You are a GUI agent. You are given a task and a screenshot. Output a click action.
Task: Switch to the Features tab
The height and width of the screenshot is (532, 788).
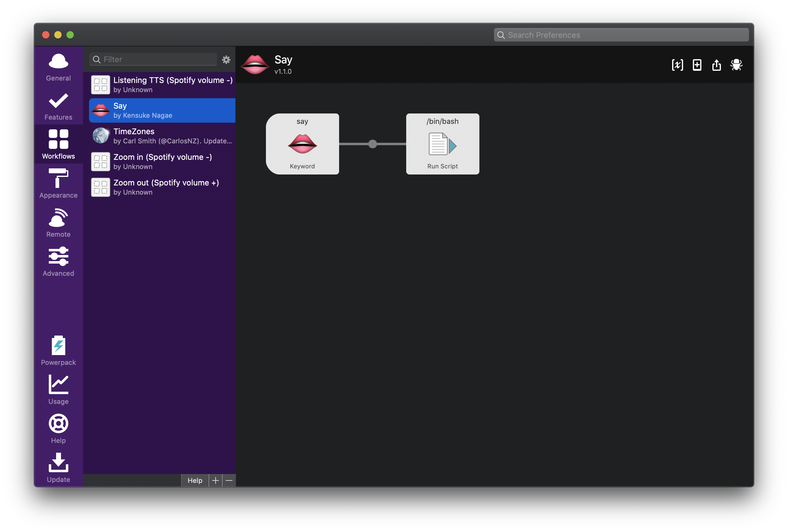[x=58, y=106]
